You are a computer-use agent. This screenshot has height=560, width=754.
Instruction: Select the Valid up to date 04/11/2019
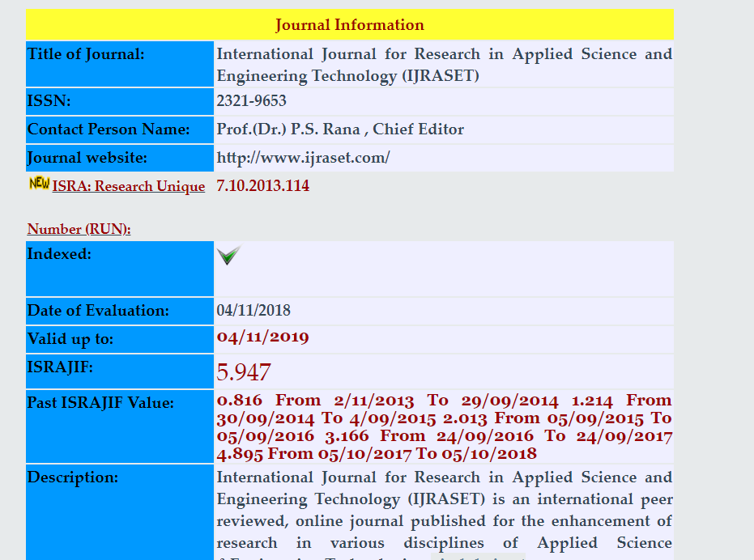coord(262,337)
